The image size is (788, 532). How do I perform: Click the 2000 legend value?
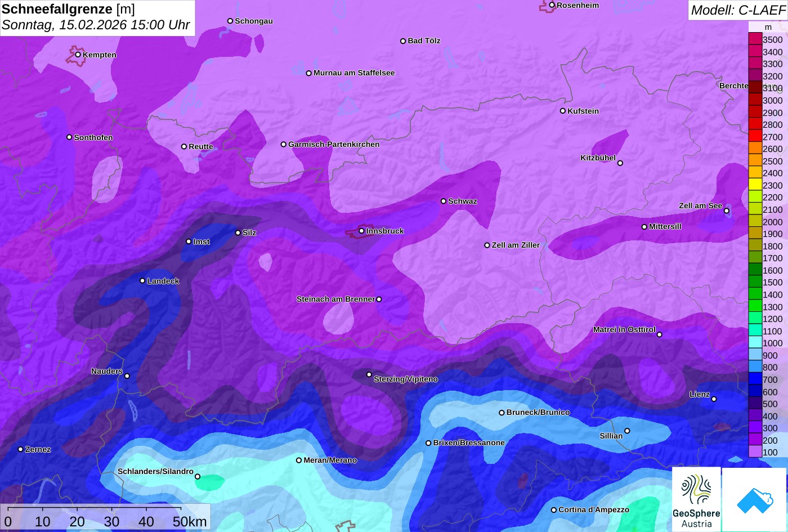pyautogui.click(x=773, y=222)
